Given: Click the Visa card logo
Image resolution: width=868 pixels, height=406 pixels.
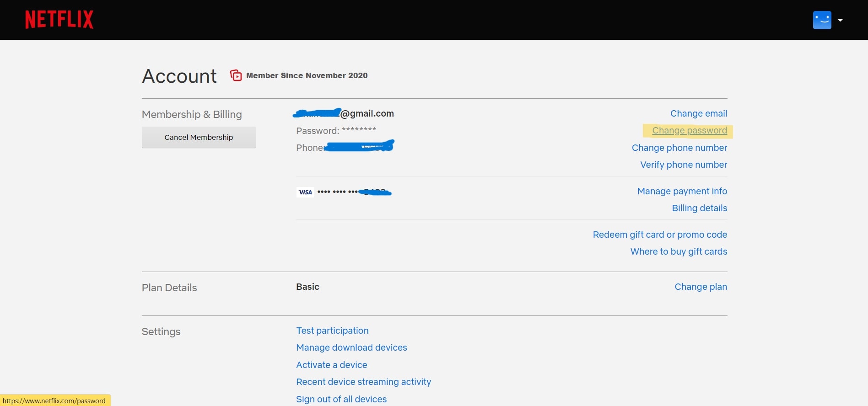Looking at the screenshot, I should [305, 192].
